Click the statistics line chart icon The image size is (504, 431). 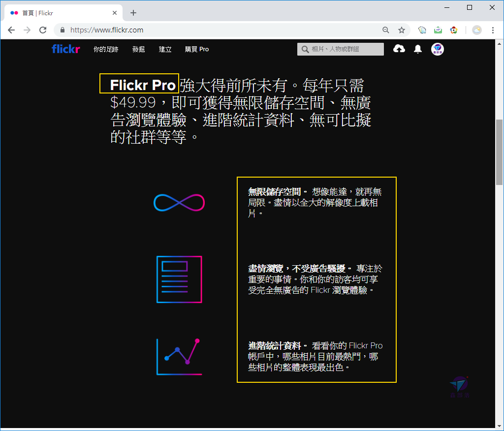[x=179, y=357]
